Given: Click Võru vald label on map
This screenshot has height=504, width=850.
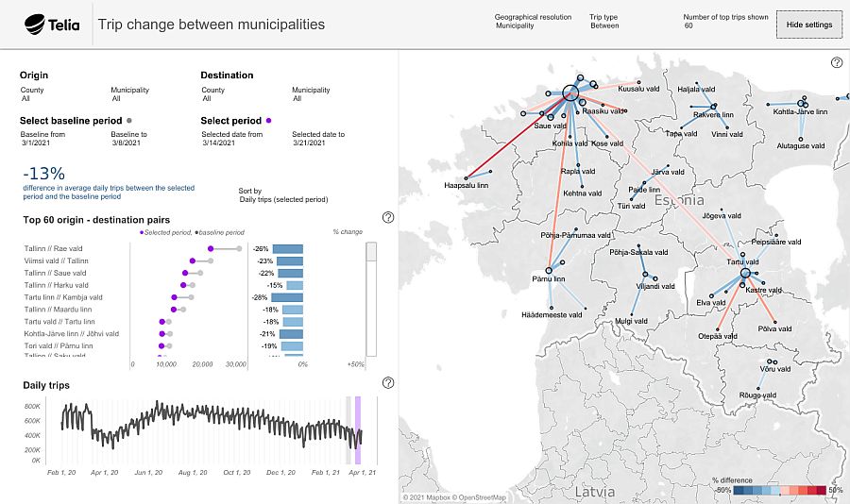Looking at the screenshot, I should (775, 369).
